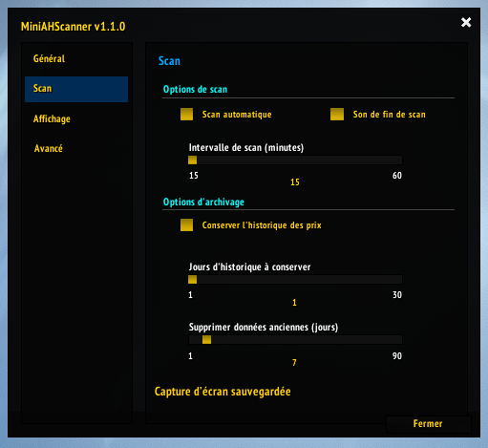Toggle the Son de fin de scan checkbox
Screen dimensions: 488x448
(x=337, y=114)
